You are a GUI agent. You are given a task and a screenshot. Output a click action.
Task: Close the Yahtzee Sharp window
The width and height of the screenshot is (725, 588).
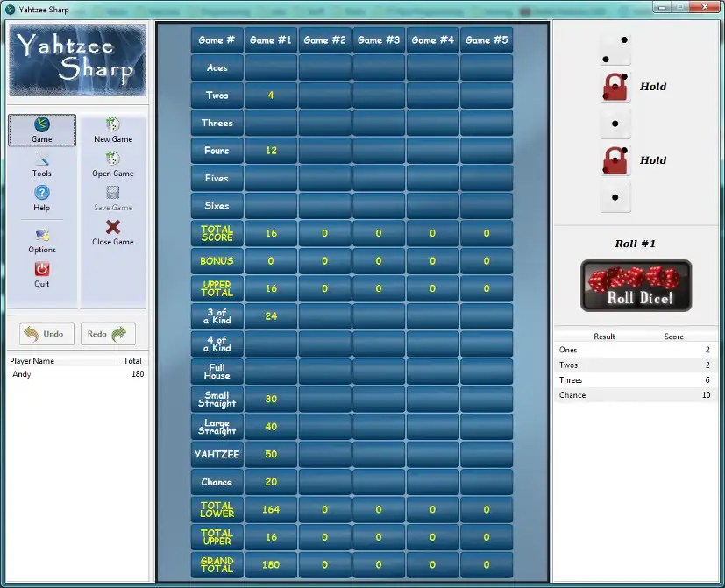pyautogui.click(x=705, y=7)
